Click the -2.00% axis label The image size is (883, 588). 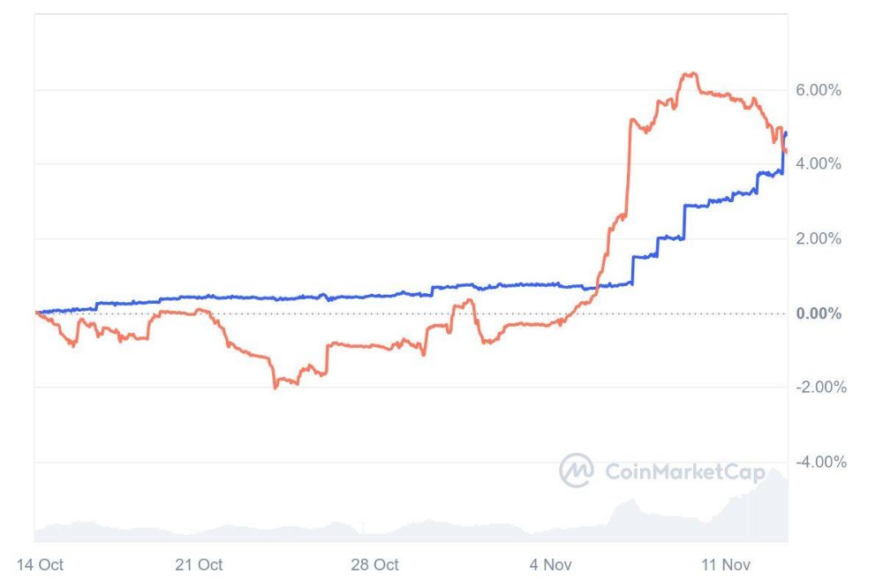click(x=821, y=387)
